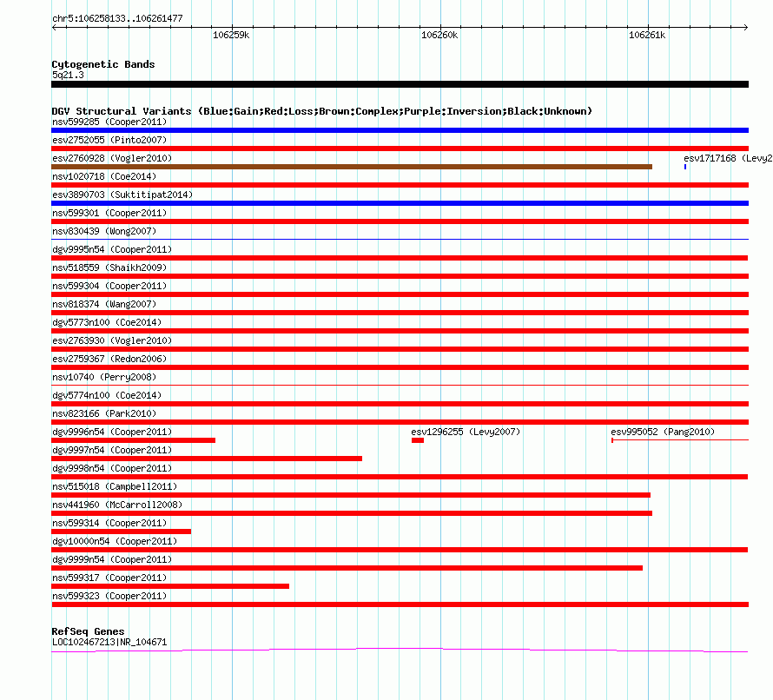The height and width of the screenshot is (700, 773).
Task: Click the Cytogenetic Bands track title
Action: point(103,64)
